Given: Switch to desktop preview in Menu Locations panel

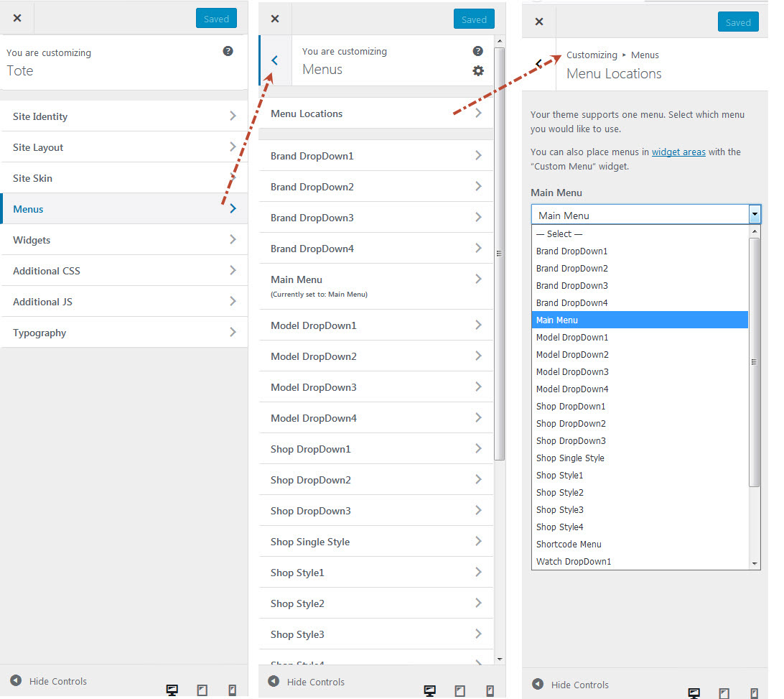Looking at the screenshot, I should [694, 693].
